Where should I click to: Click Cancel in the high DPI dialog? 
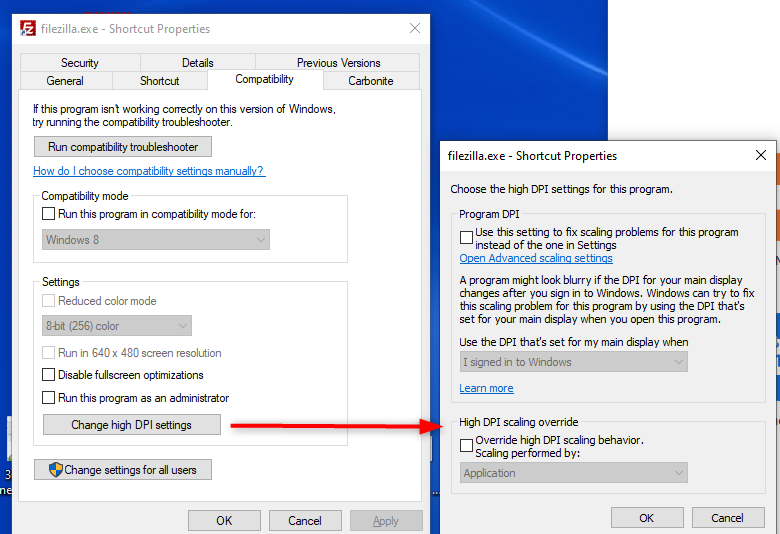pos(728,518)
